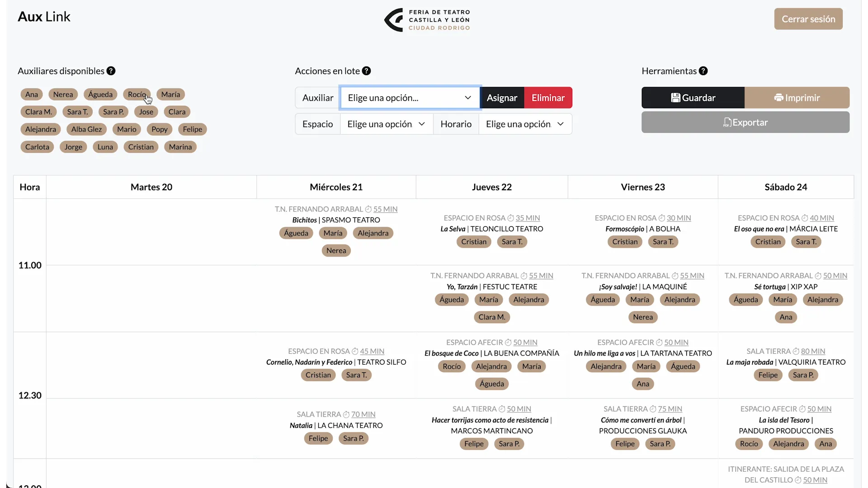Select available auxiliar tag Mario

(x=127, y=129)
